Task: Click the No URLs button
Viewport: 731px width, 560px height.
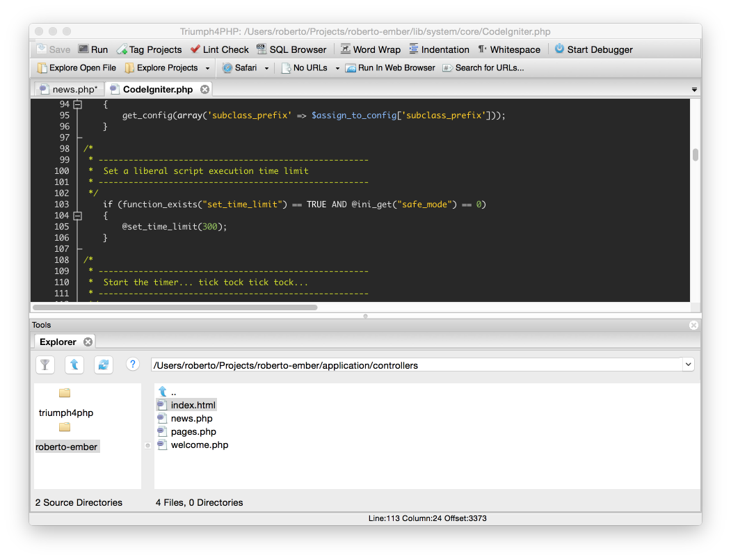Action: 305,68
